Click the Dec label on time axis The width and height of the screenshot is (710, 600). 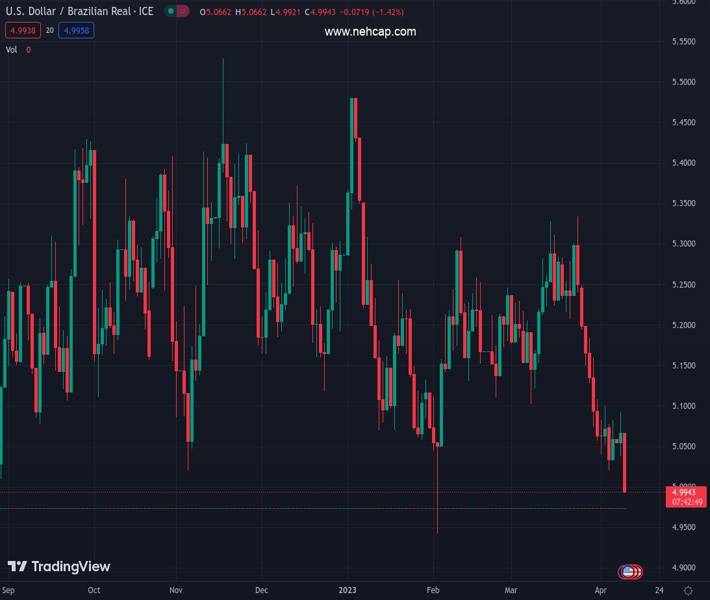pos(261,591)
